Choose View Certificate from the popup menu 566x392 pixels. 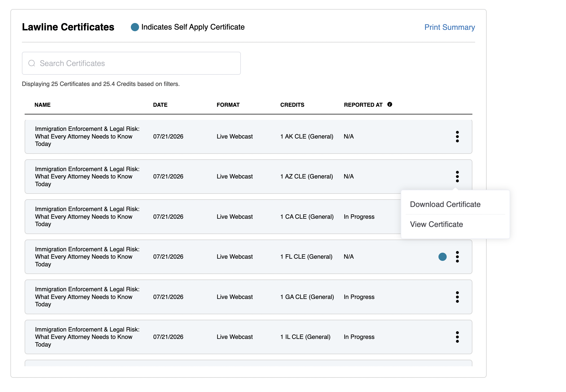437,224
